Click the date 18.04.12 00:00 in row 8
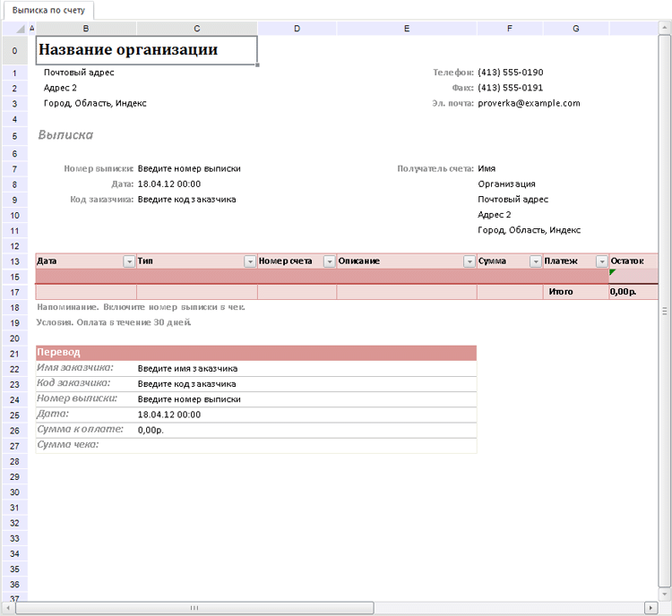672x616 pixels. (x=169, y=184)
